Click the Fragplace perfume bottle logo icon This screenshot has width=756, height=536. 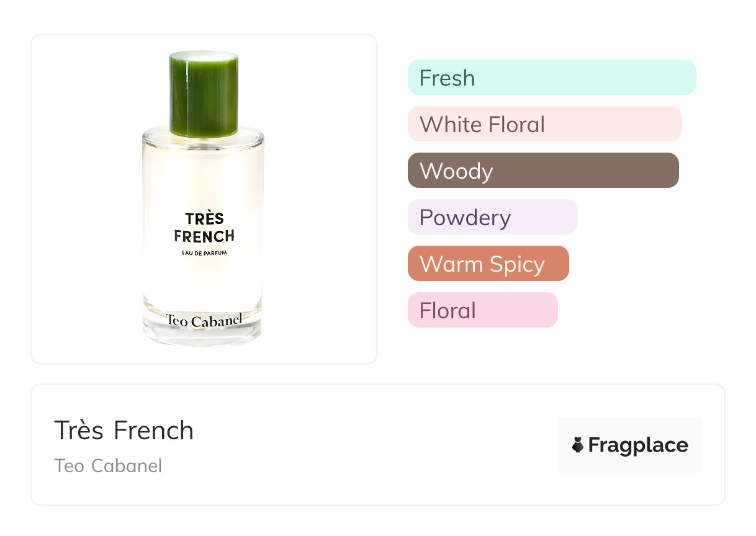(x=578, y=445)
